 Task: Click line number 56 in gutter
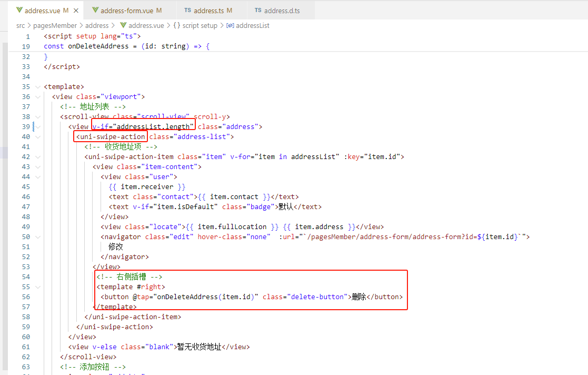pos(26,297)
